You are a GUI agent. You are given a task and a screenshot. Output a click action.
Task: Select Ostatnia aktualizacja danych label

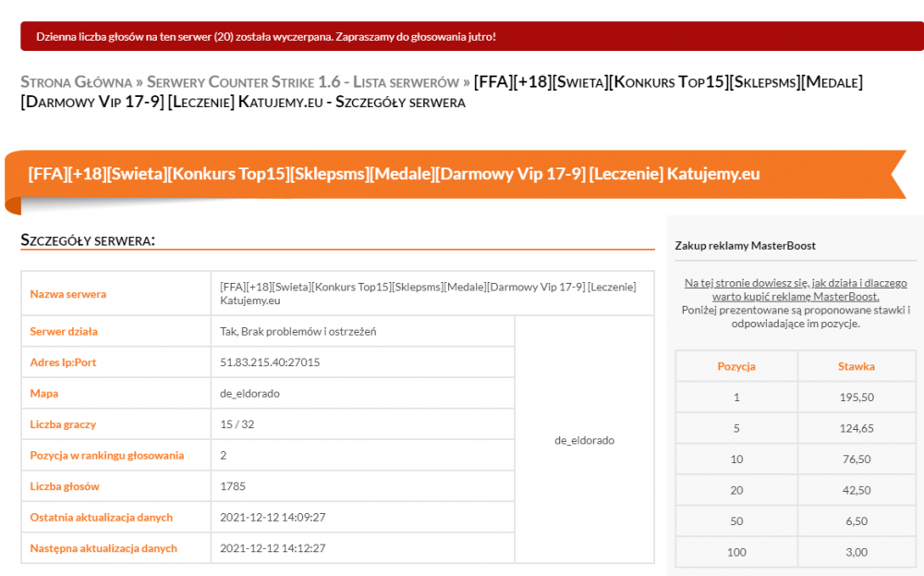(102, 517)
